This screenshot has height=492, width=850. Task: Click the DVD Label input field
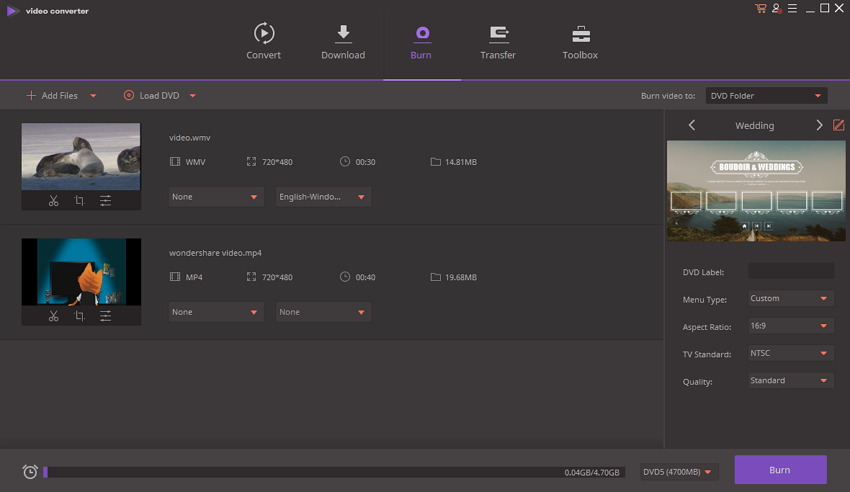point(790,271)
